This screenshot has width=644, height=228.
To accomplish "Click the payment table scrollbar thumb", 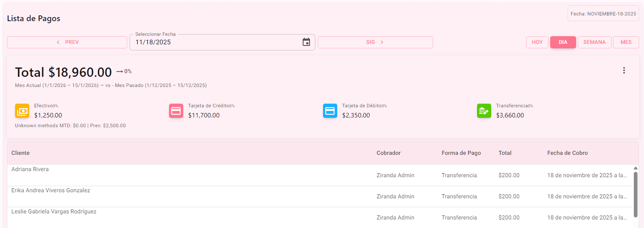I will click(635, 194).
